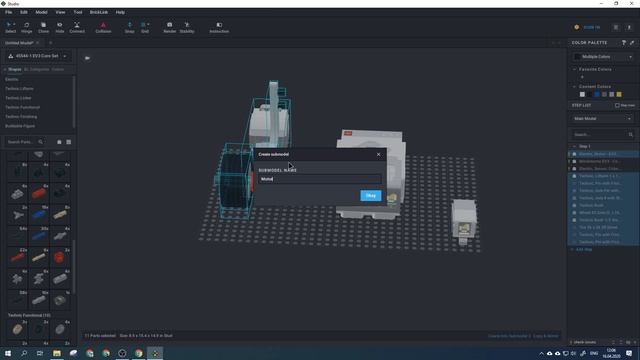Open the Model menu
The image size is (640, 360).
tap(41, 12)
